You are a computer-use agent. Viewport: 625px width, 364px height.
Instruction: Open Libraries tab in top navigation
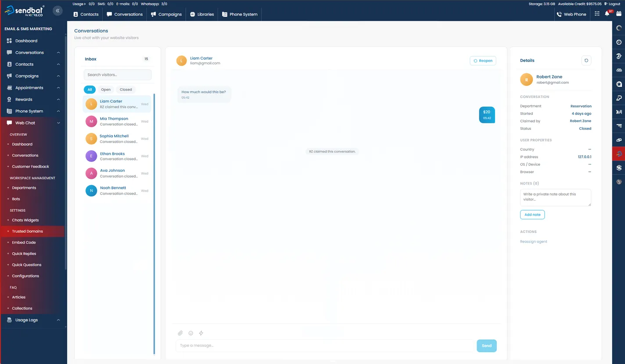click(202, 14)
